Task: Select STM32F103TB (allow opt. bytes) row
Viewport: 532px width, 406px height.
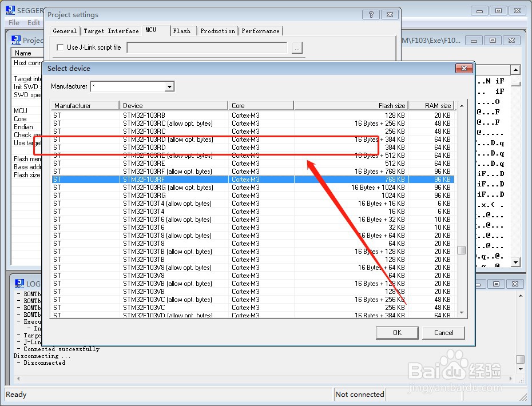Action: 253,252
